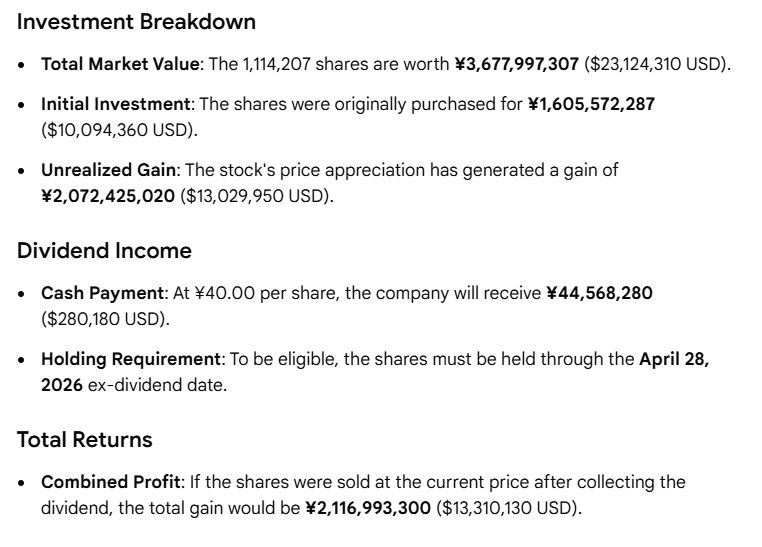
Task: Select the Unrealized Gain label
Action: coord(108,170)
